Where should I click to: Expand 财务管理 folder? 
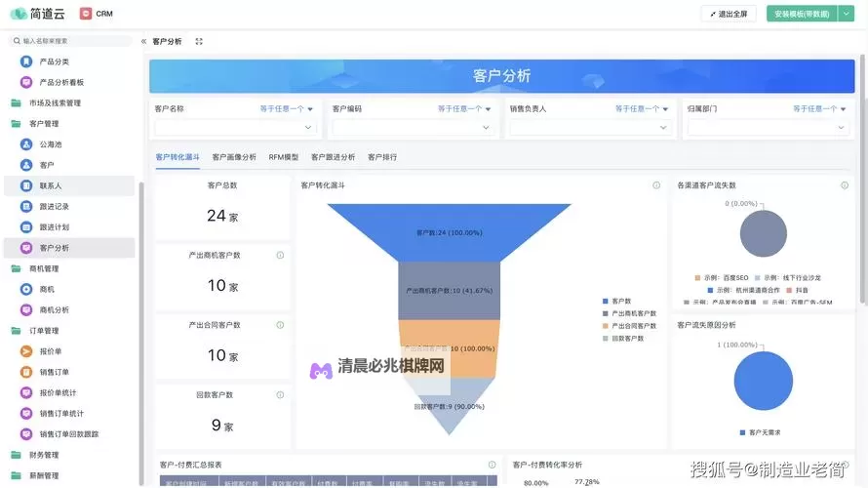36,456
